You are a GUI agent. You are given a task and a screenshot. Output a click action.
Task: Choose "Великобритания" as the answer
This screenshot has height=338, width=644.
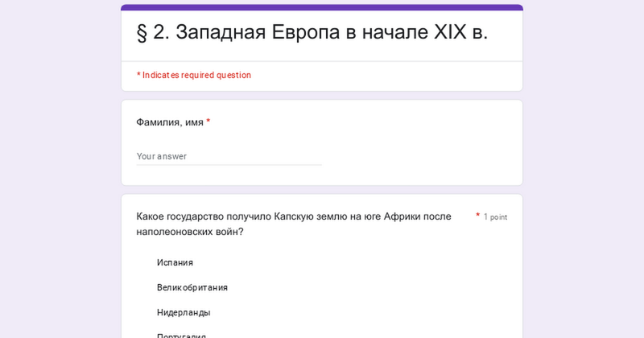tap(192, 287)
